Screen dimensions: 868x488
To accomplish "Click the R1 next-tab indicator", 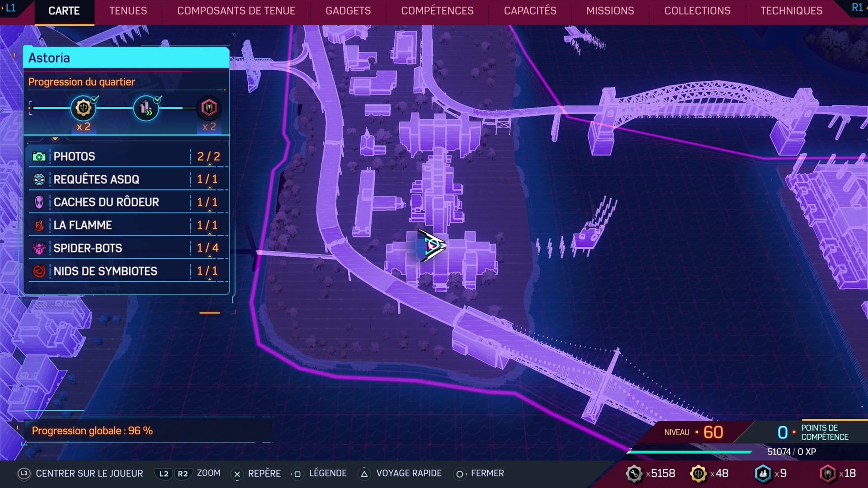I will (857, 8).
